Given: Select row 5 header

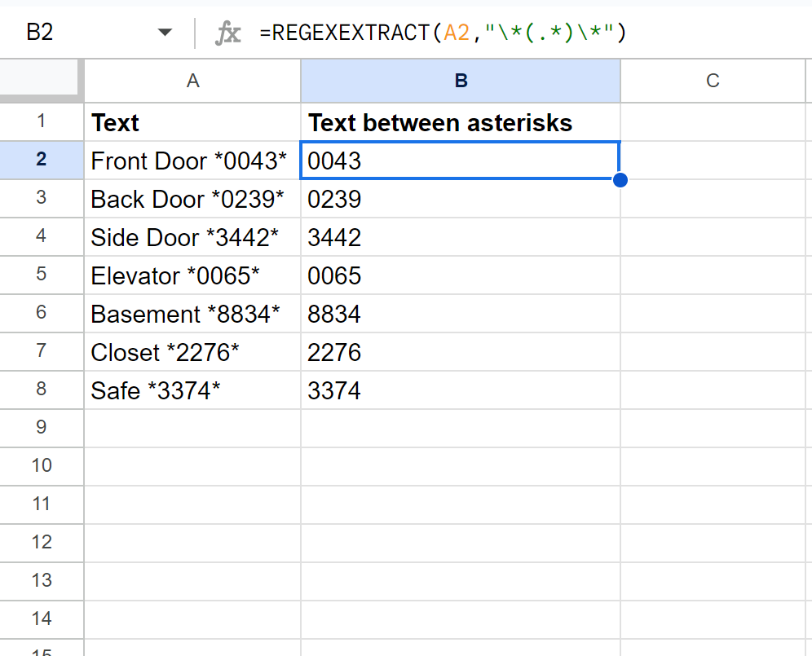Looking at the screenshot, I should (x=42, y=275).
